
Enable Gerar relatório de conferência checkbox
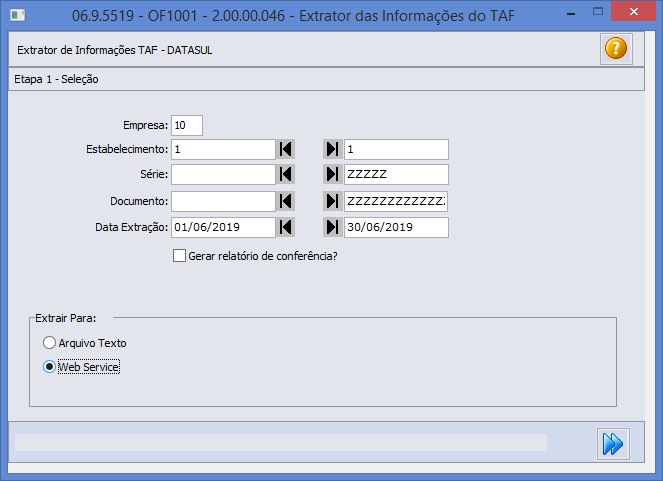179,256
